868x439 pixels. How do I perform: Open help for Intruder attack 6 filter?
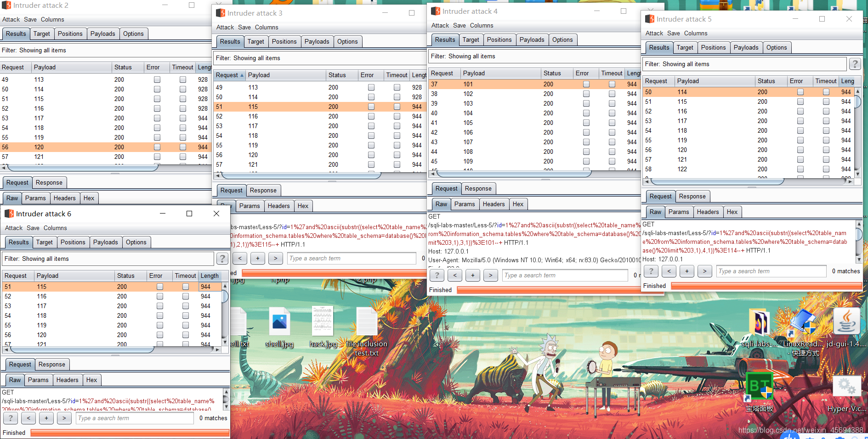click(222, 259)
